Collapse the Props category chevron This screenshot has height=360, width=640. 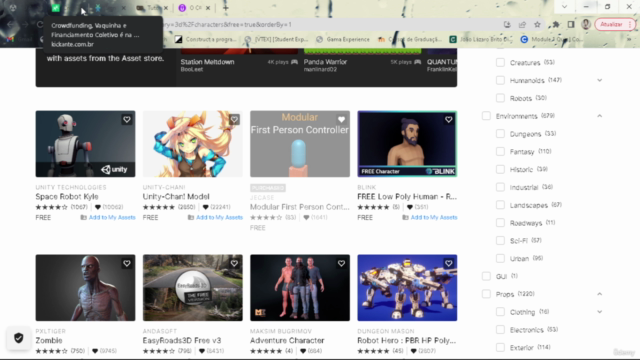point(600,294)
